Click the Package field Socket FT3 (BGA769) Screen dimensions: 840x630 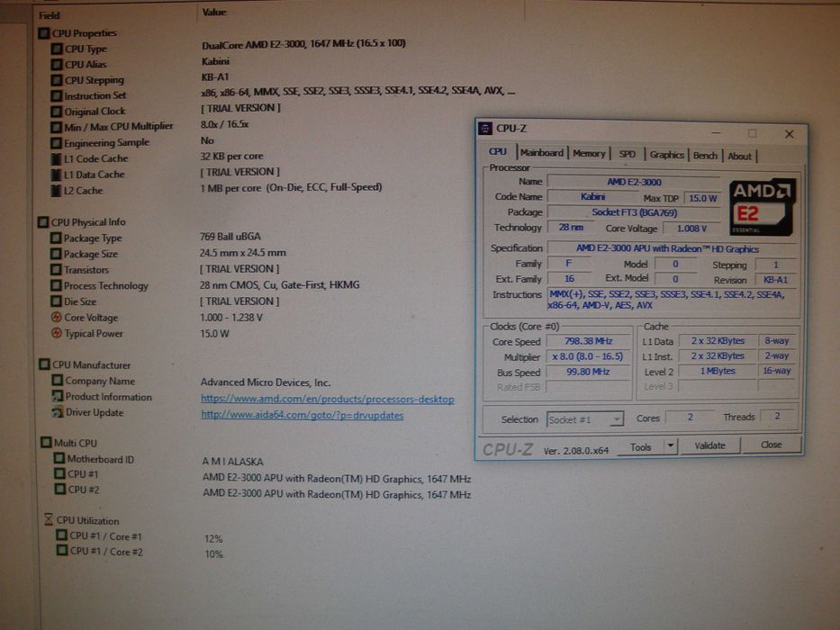634,212
